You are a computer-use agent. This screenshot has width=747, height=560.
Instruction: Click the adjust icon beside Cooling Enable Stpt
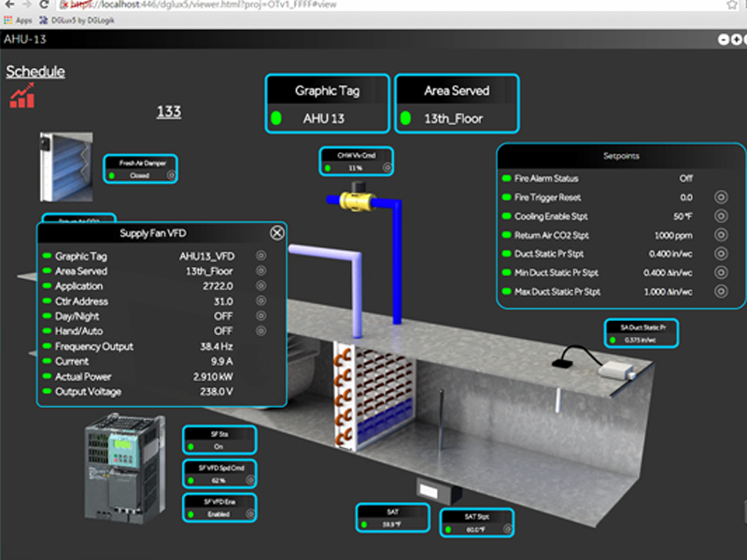(720, 217)
